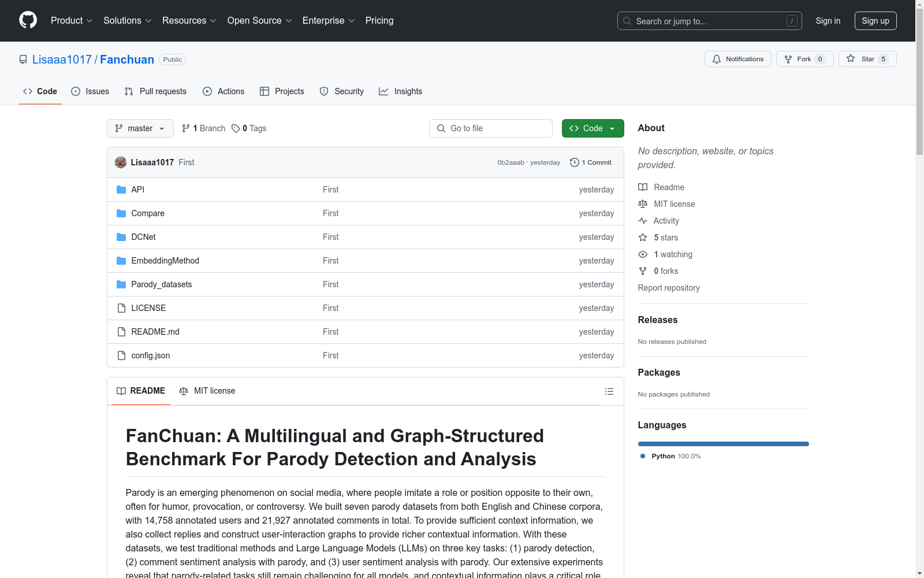Expand the Solutions menu
924x578 pixels.
pos(127,20)
